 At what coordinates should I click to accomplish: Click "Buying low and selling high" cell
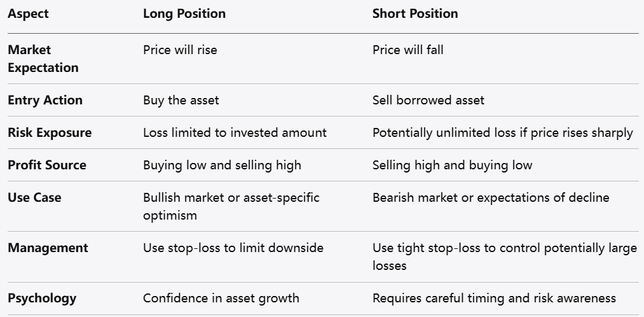(x=222, y=165)
